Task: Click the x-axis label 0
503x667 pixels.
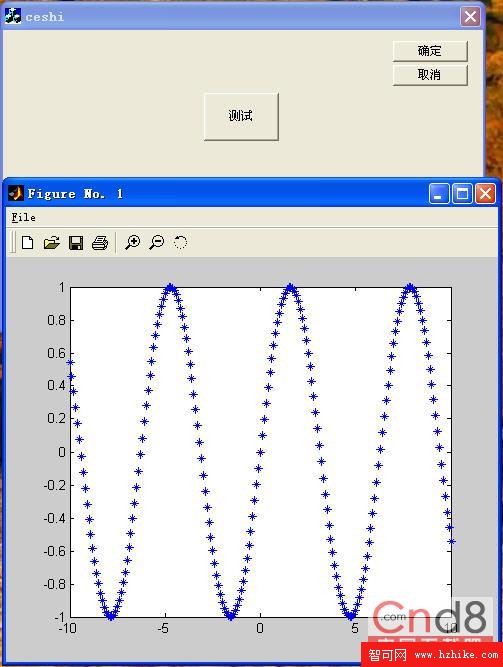Action: (260, 628)
